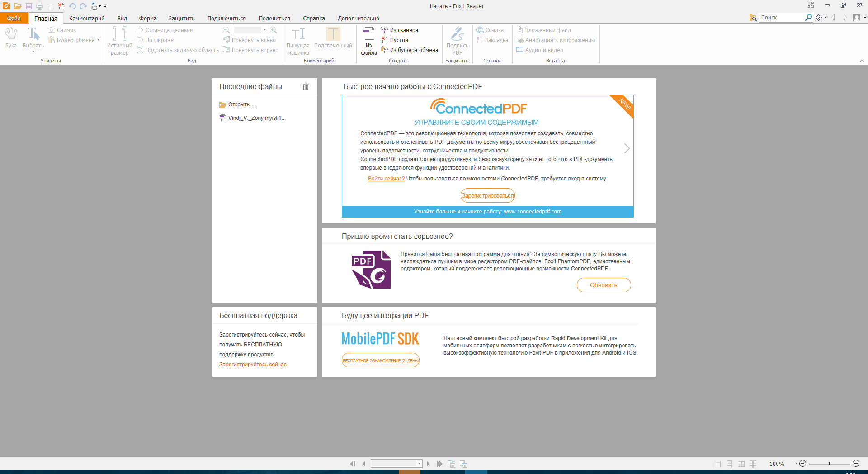868x474 pixels.
Task: Click Аннотация к изображению tool
Action: click(x=556, y=40)
